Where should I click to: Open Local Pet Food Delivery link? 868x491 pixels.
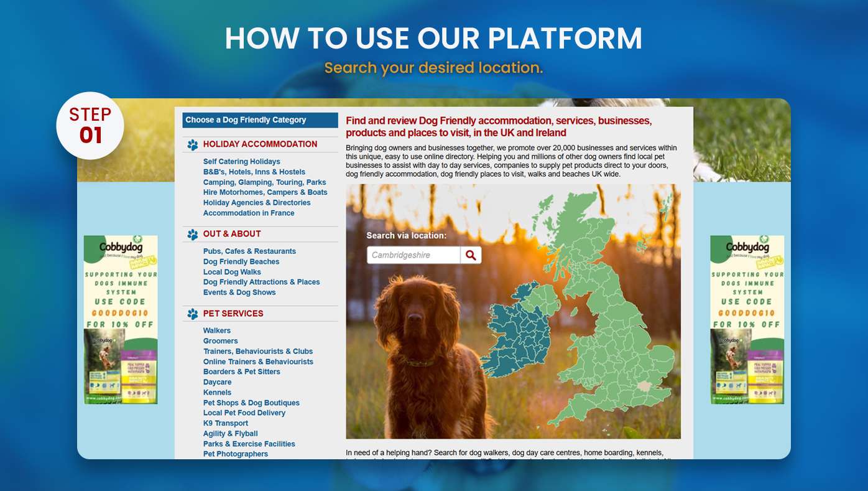[244, 413]
